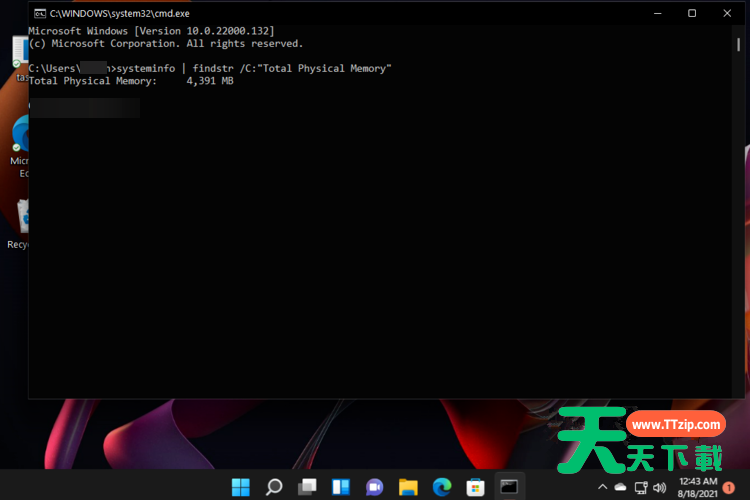This screenshot has width=750, height=500.
Task: Open the notification count badge
Action: point(729,488)
